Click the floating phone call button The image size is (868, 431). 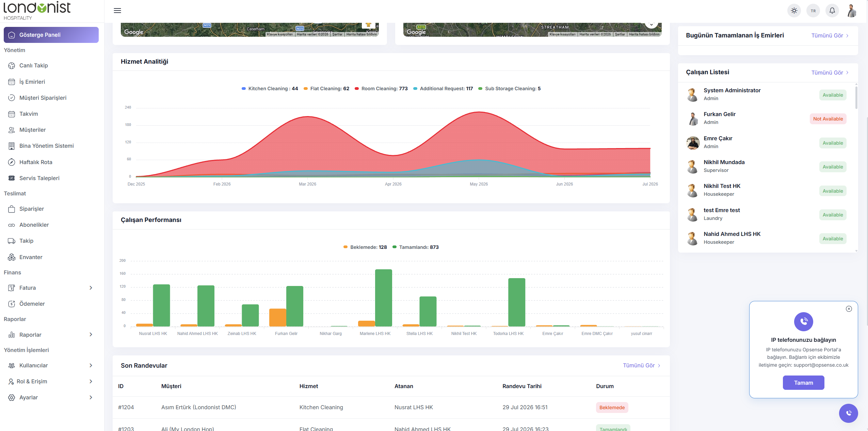[848, 413]
